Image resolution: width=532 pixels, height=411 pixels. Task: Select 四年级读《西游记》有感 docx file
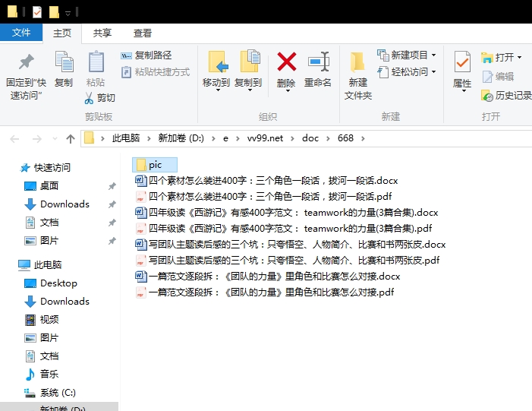[287, 212]
